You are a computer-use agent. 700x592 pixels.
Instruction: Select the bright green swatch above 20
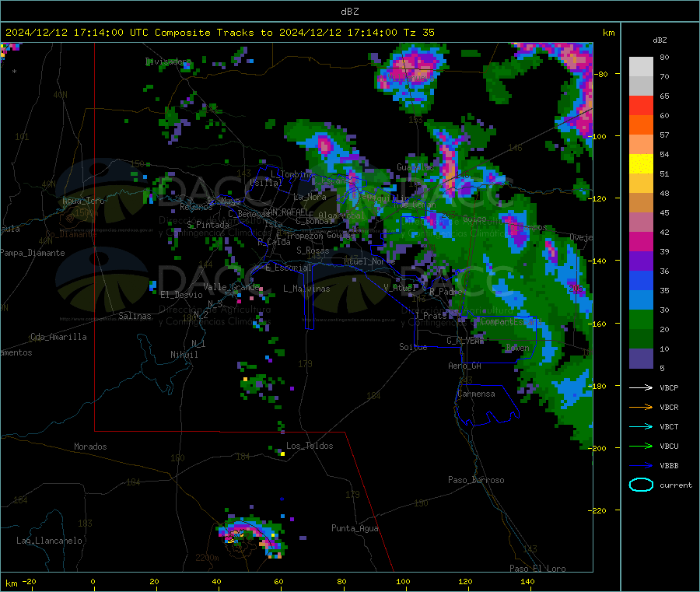(x=641, y=320)
